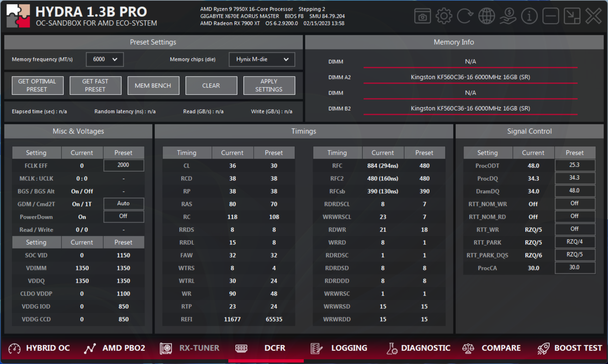
Task: Click the screenshot camera icon
Action: click(x=422, y=16)
